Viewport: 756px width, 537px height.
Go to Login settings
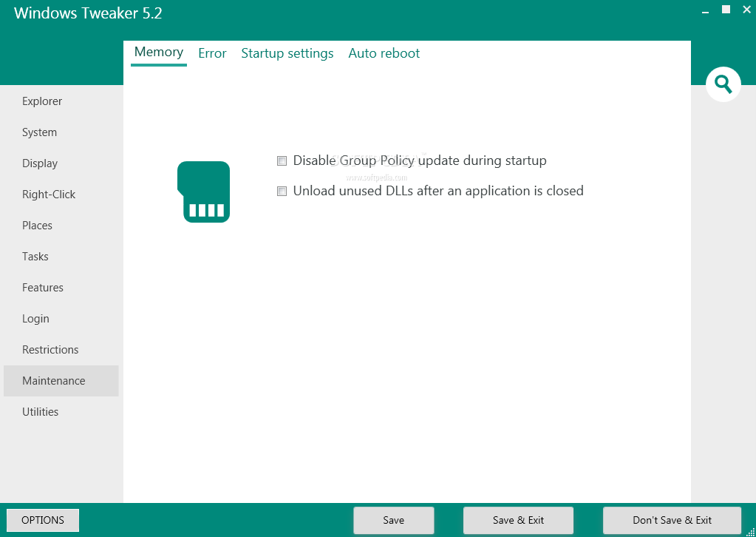tap(61, 319)
